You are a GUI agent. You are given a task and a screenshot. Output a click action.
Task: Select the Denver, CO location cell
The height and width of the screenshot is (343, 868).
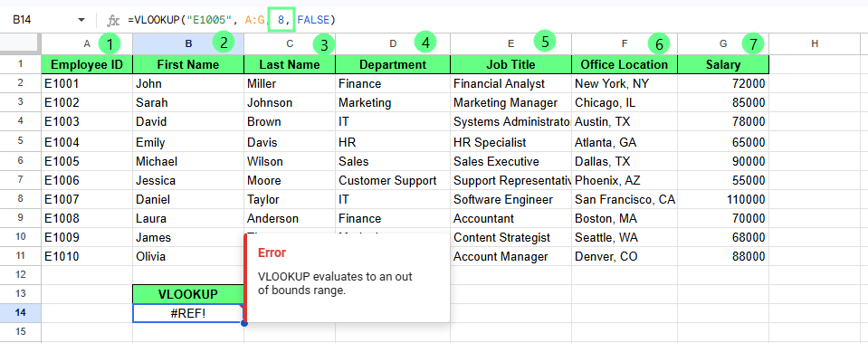pos(625,257)
